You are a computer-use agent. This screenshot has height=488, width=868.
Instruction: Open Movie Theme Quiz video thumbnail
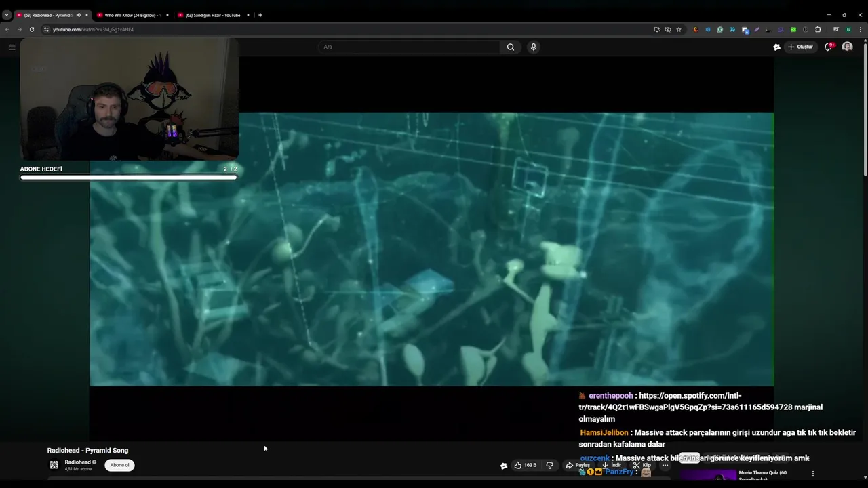pos(708,475)
